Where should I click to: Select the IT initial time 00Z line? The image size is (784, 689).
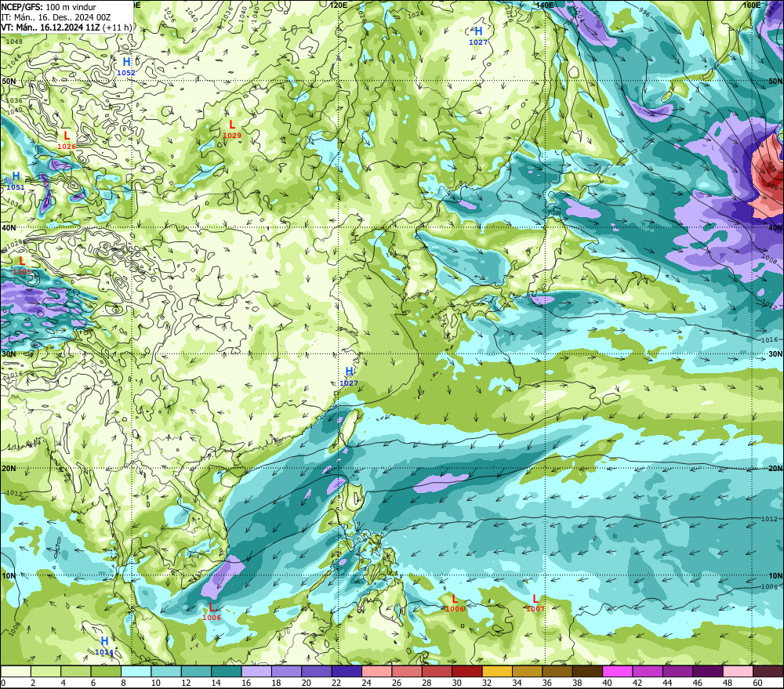pyautogui.click(x=56, y=17)
